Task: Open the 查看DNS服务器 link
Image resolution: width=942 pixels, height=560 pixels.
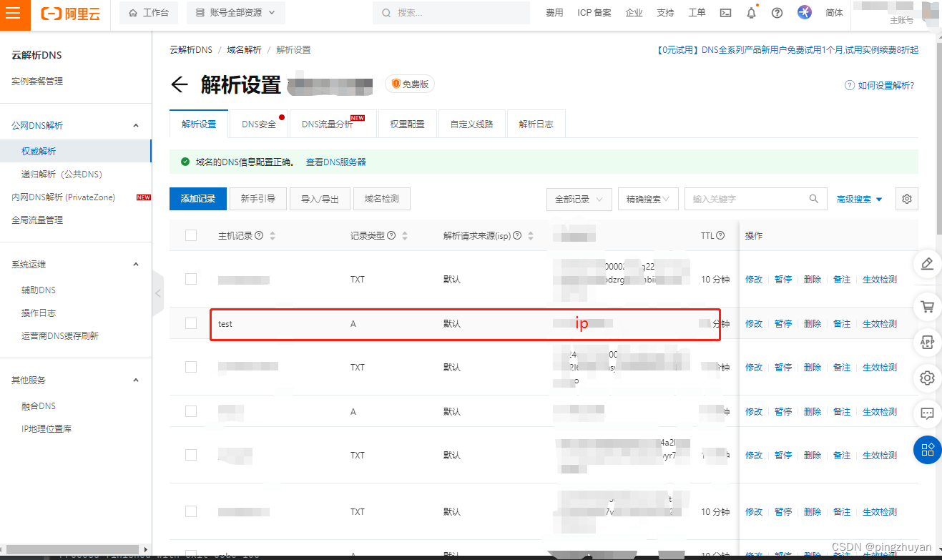Action: click(x=336, y=162)
